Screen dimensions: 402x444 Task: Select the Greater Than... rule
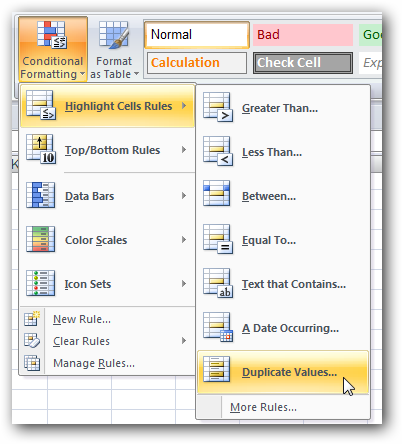[283, 108]
